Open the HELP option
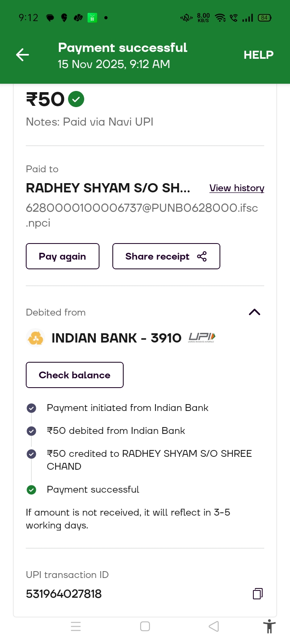The height and width of the screenshot is (644, 290). (x=258, y=55)
